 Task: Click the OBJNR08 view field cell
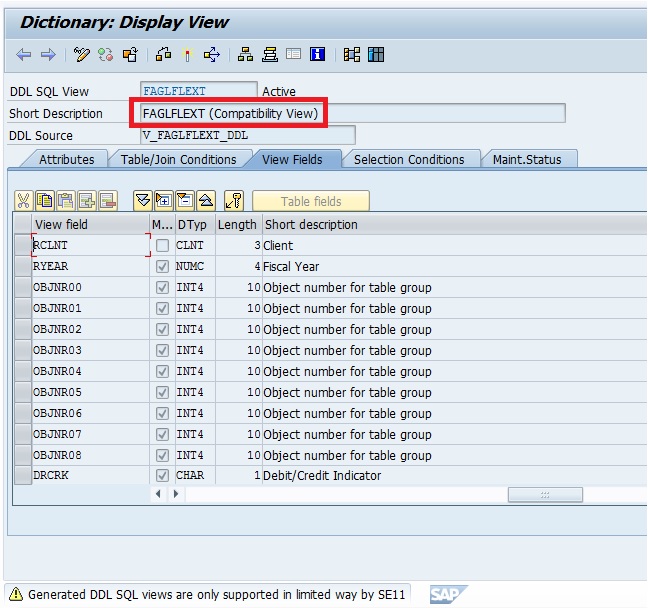tap(91, 455)
